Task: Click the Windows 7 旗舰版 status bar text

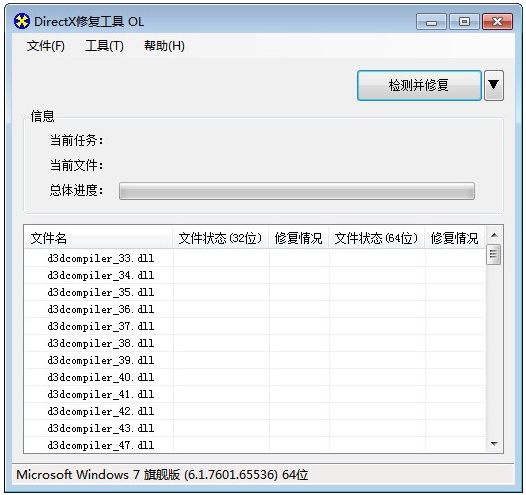Action: tap(162, 475)
